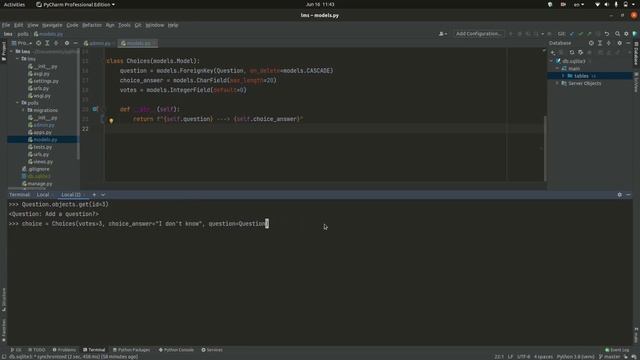The height and width of the screenshot is (360, 640).
Task: Open settings.py in project tree
Action: (43, 81)
